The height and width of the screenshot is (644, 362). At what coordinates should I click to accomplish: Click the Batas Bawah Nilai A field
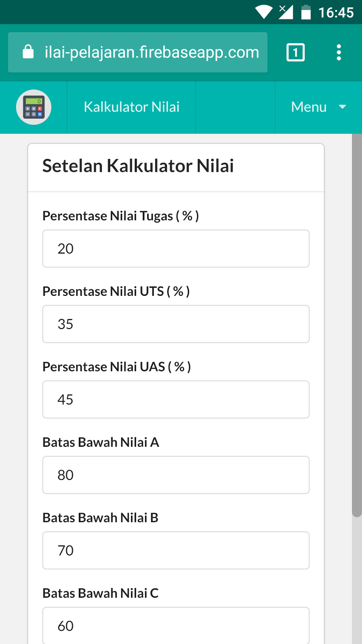pyautogui.click(x=176, y=475)
